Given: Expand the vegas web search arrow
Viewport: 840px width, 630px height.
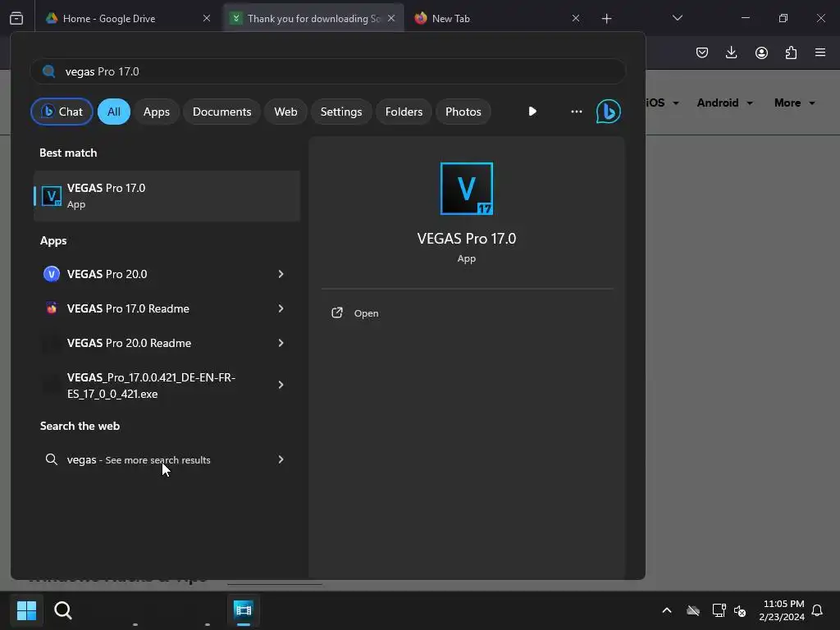Looking at the screenshot, I should (281, 459).
